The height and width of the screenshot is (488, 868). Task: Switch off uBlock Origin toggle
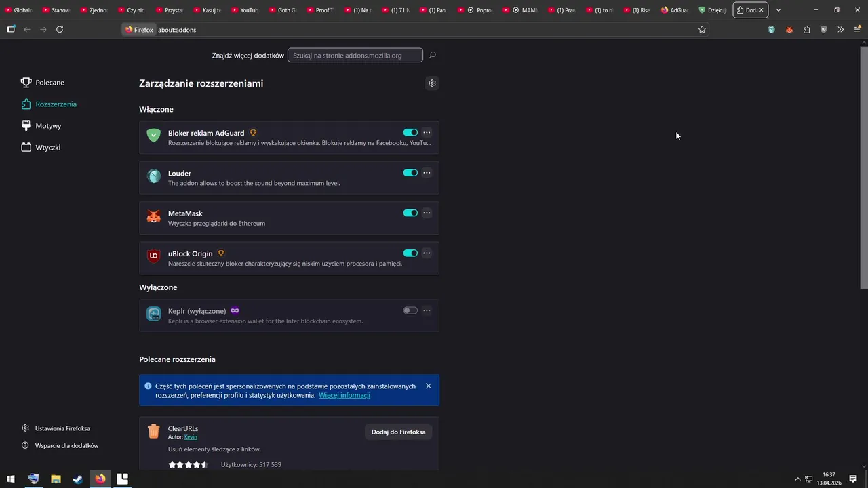point(410,253)
